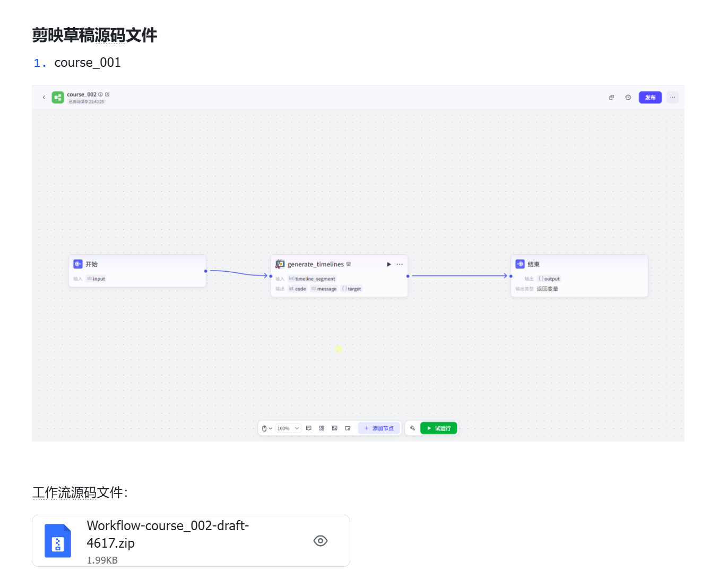Click the 结束 node title

tap(534, 264)
